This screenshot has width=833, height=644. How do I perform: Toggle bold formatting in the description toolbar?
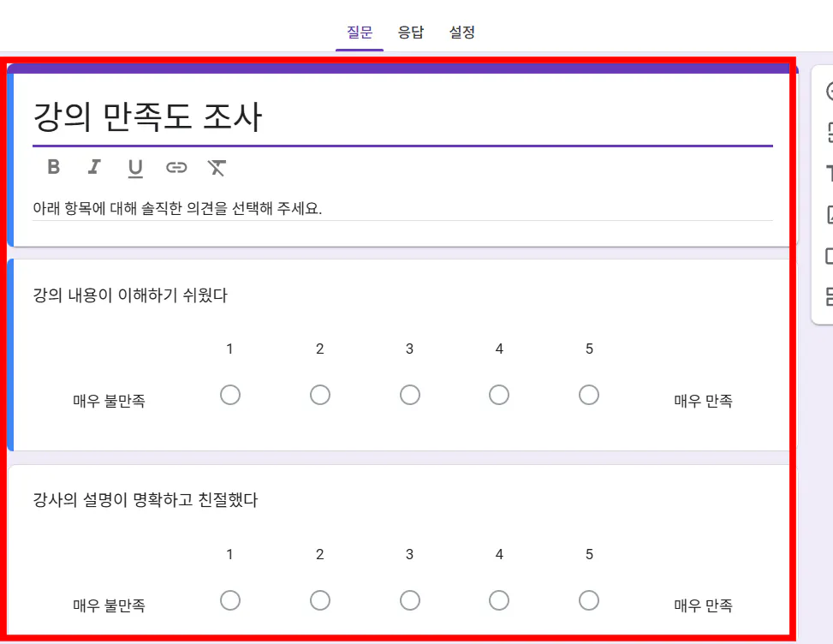(x=54, y=167)
